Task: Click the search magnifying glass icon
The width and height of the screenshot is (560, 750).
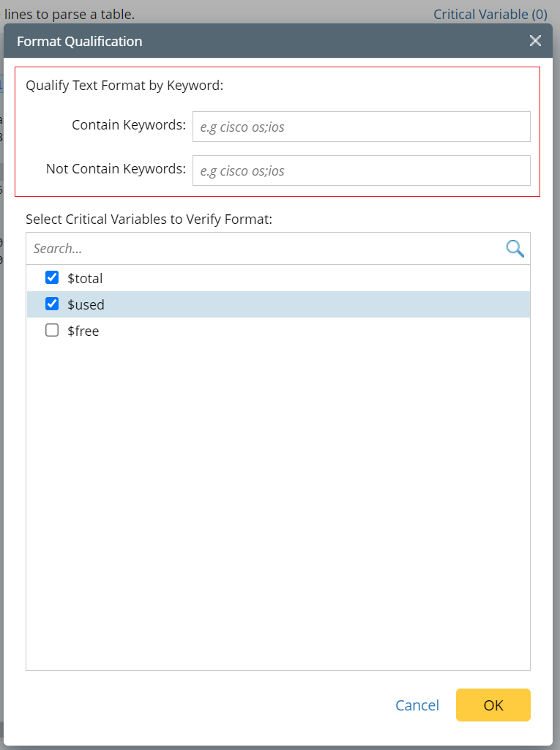Action: tap(515, 248)
